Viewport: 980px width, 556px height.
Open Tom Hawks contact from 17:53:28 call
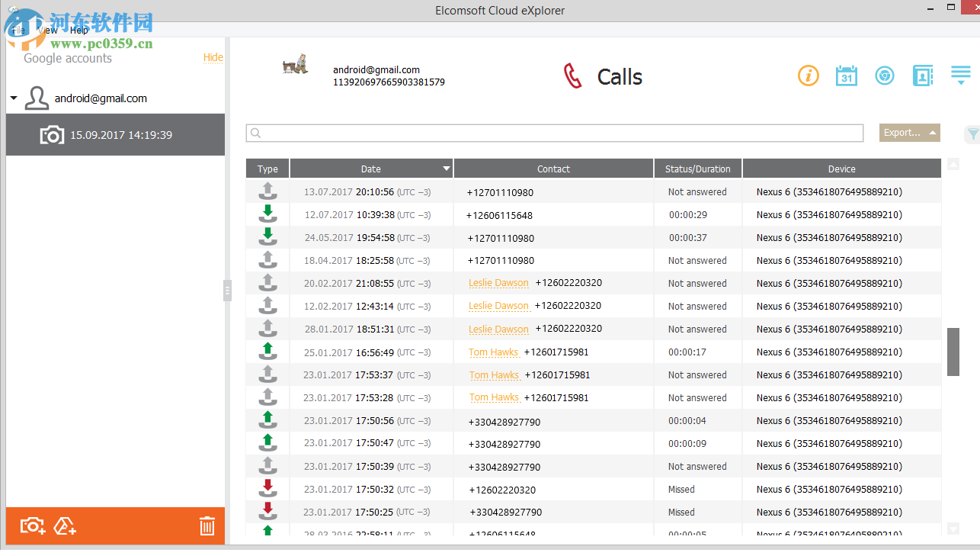pyautogui.click(x=494, y=397)
